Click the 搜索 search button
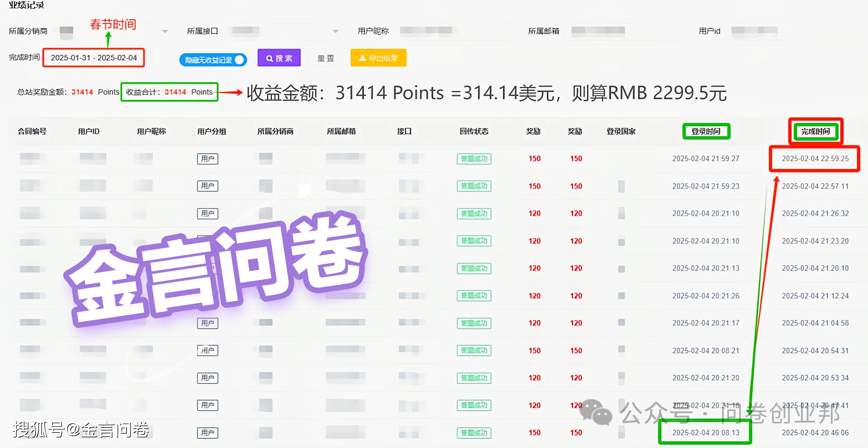The image size is (868, 448). [279, 58]
